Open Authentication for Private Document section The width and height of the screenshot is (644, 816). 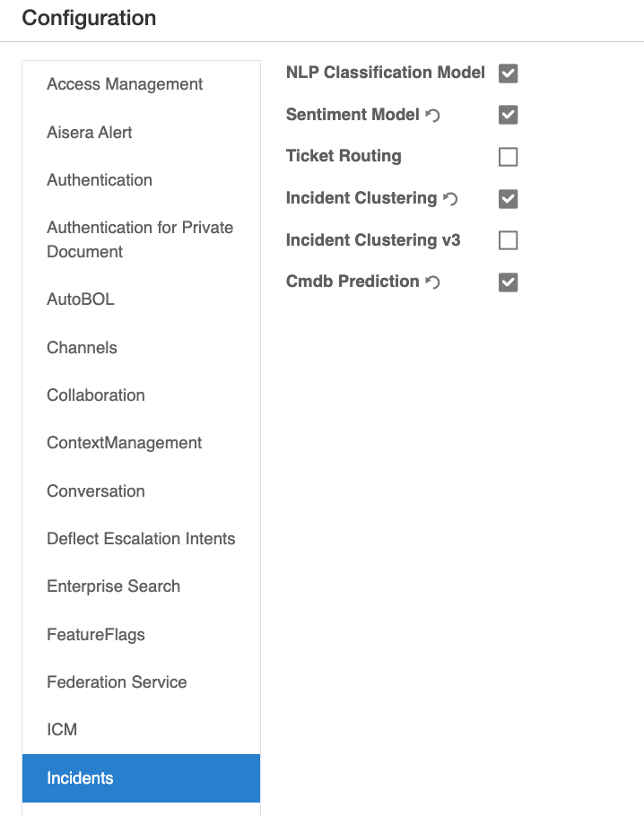140,239
